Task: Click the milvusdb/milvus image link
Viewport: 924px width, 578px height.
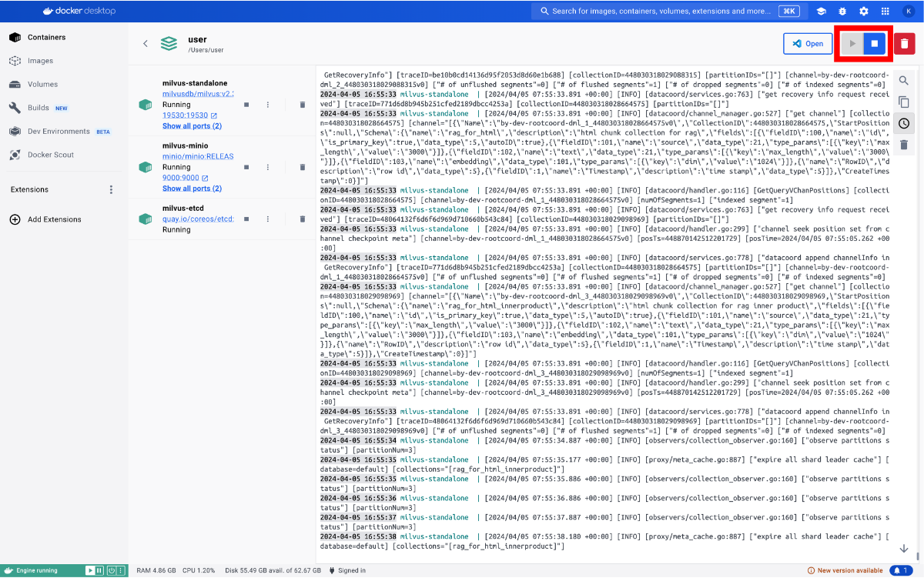Action: coord(198,93)
